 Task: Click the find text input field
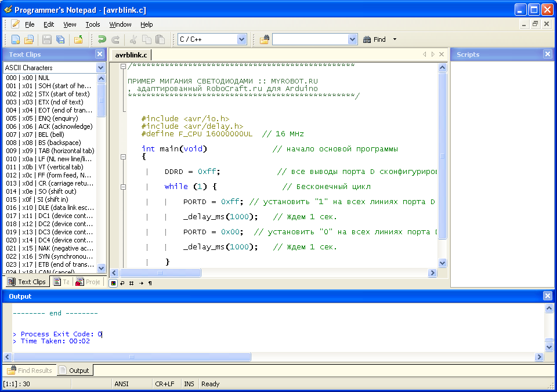tap(310, 39)
